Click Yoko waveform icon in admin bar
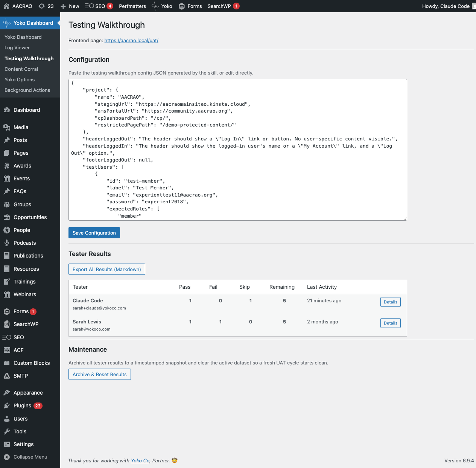 coord(155,6)
